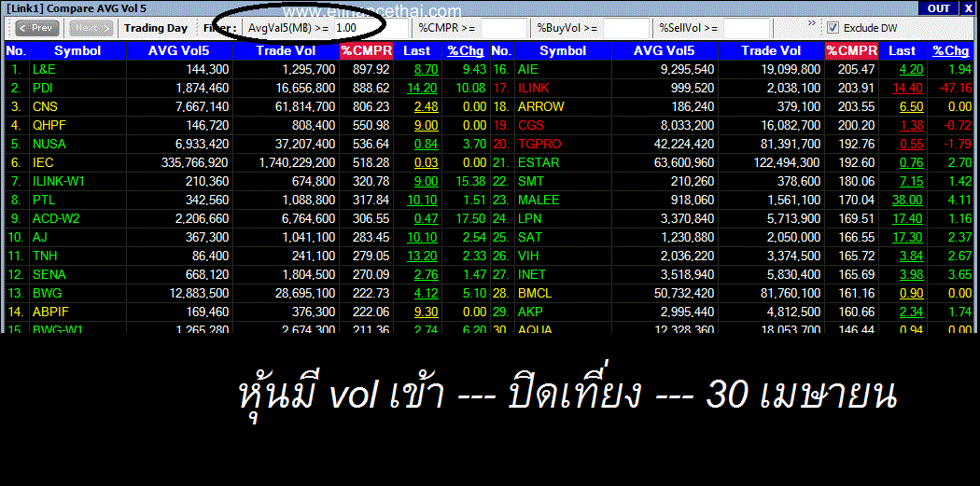
Task: Select symbol AJ
Action: [x=39, y=237]
